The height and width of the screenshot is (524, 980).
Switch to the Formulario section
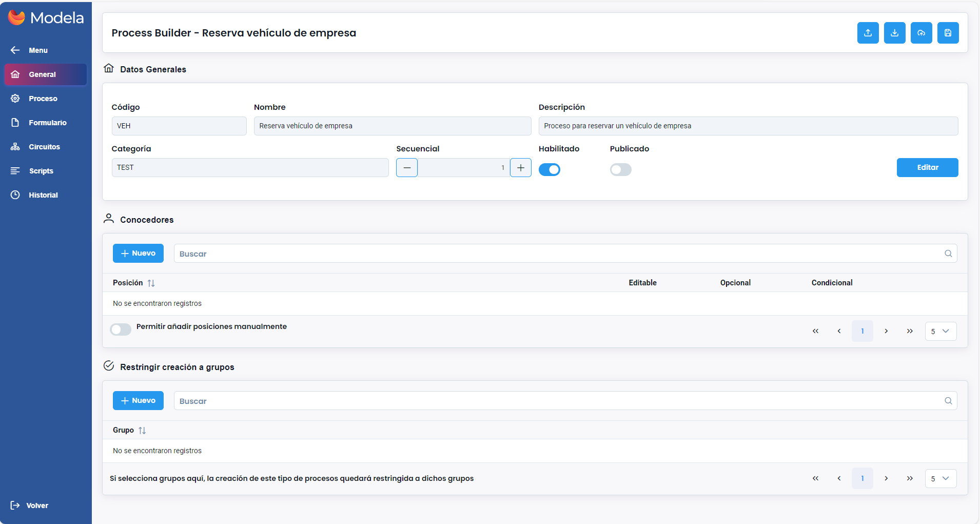[x=48, y=122]
